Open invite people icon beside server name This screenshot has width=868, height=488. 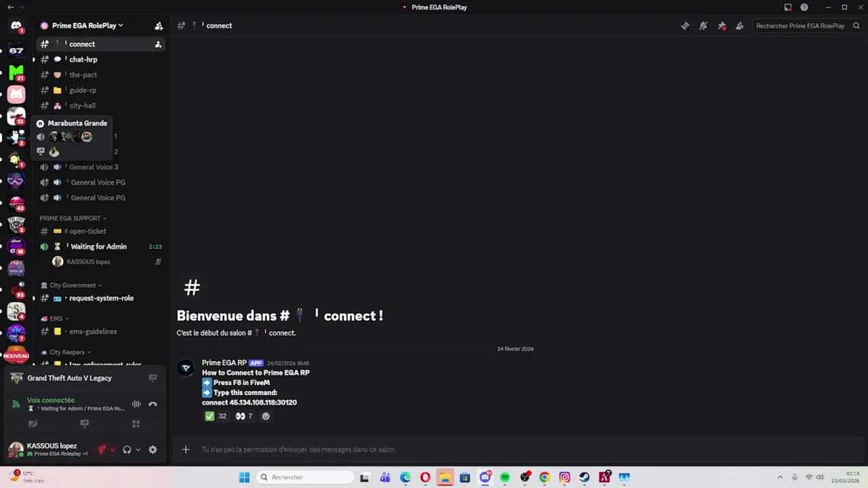tap(159, 26)
